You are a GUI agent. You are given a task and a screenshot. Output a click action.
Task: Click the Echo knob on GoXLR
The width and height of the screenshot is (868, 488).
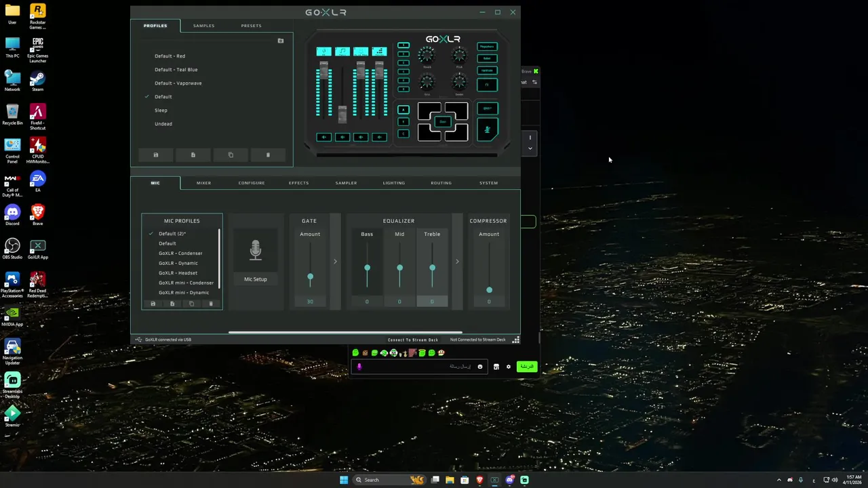tap(427, 83)
